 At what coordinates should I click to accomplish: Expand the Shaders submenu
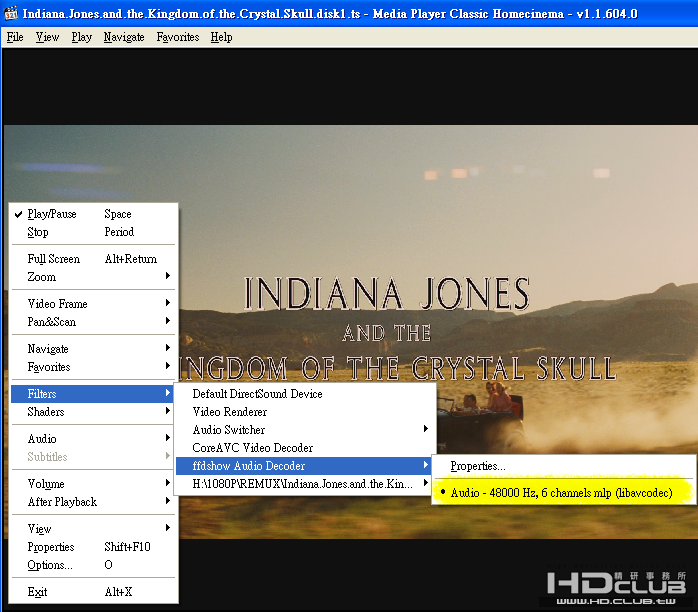click(93, 412)
